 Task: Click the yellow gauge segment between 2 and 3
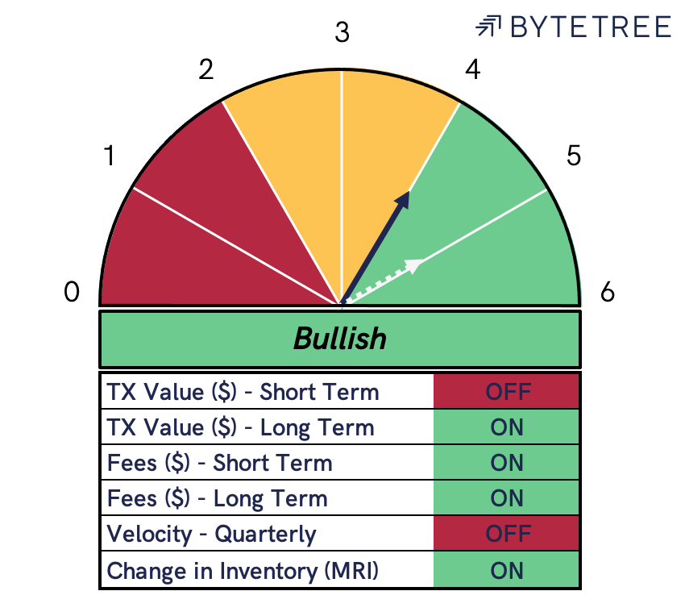(293, 144)
